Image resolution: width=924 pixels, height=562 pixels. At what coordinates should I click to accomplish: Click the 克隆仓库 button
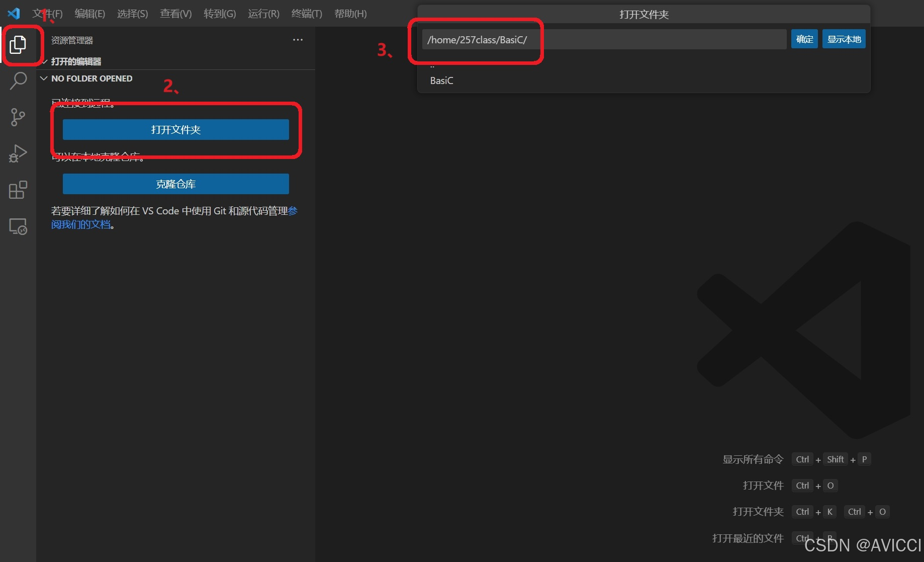(175, 184)
